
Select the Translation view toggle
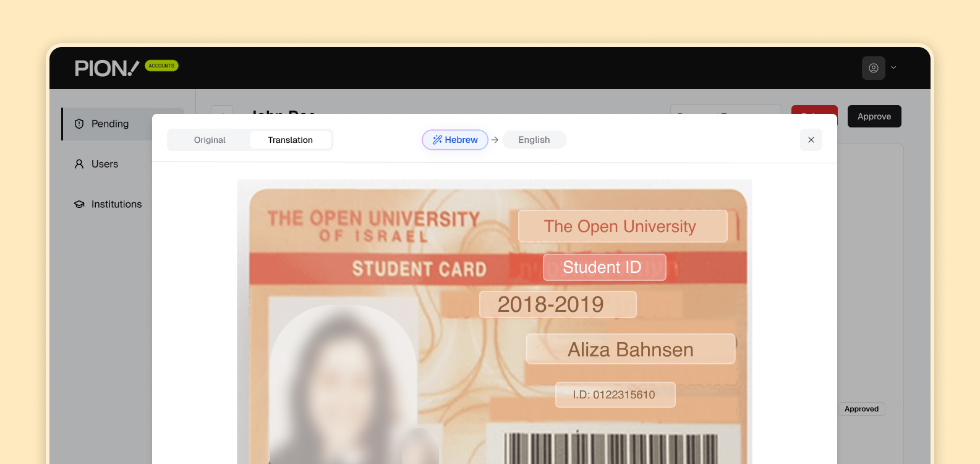pos(290,140)
